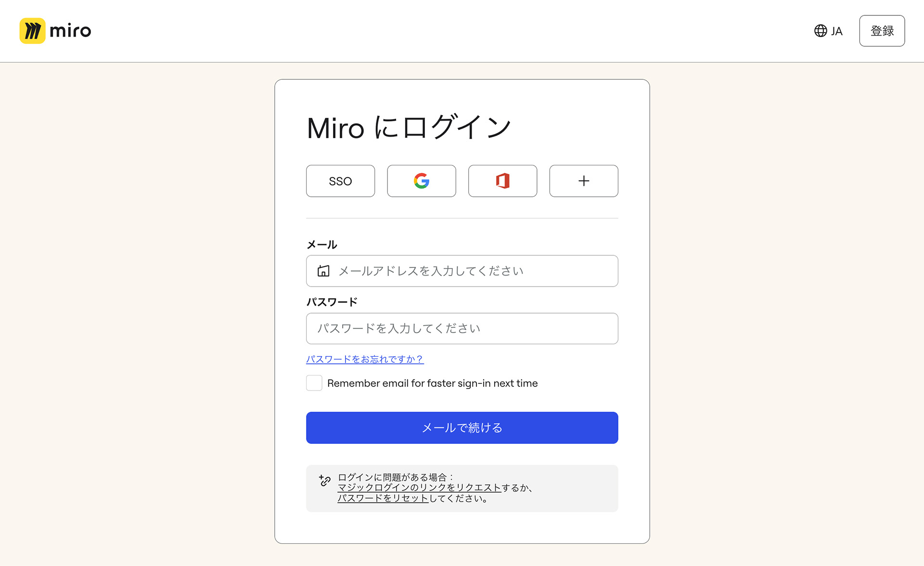Click the magic link sparkle icon
Viewport: 924px width, 566px height.
(325, 480)
